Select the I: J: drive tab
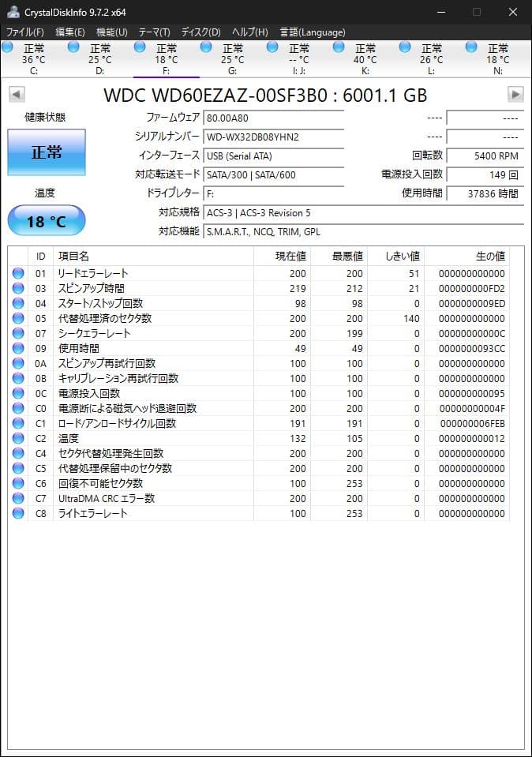532x757 pixels. pos(299,59)
